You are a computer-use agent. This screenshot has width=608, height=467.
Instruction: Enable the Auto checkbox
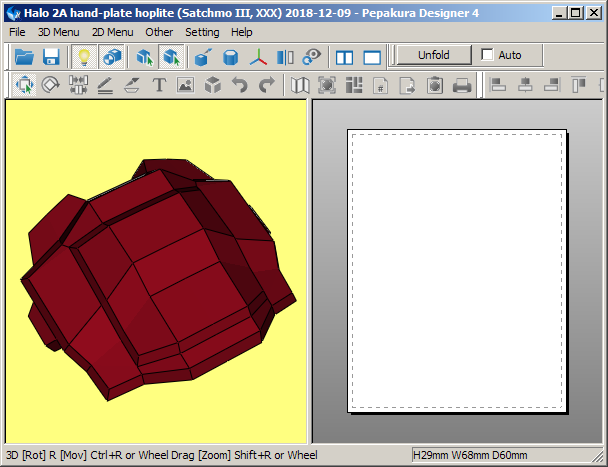pyautogui.click(x=487, y=54)
